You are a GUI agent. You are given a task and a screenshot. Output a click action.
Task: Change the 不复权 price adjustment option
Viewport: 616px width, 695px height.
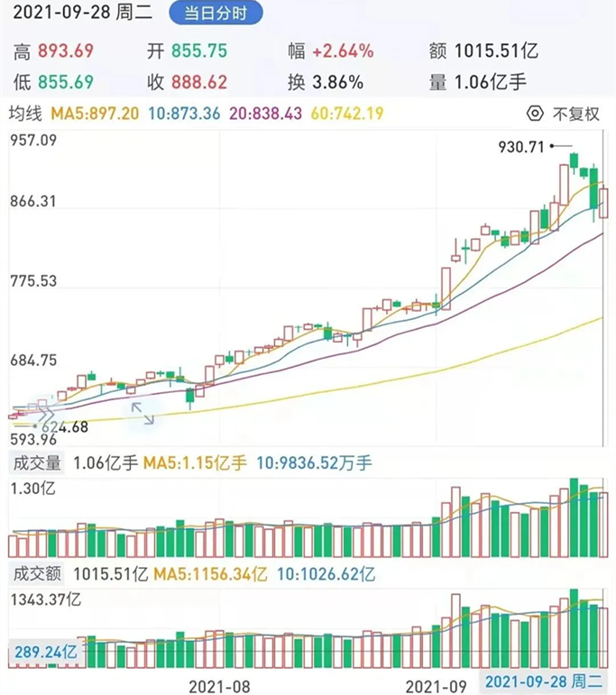pyautogui.click(x=575, y=114)
